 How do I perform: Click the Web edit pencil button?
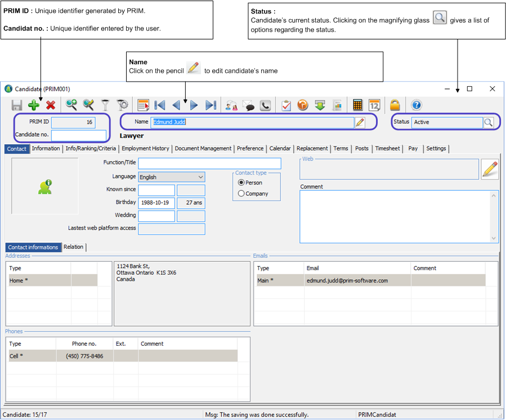tap(490, 169)
